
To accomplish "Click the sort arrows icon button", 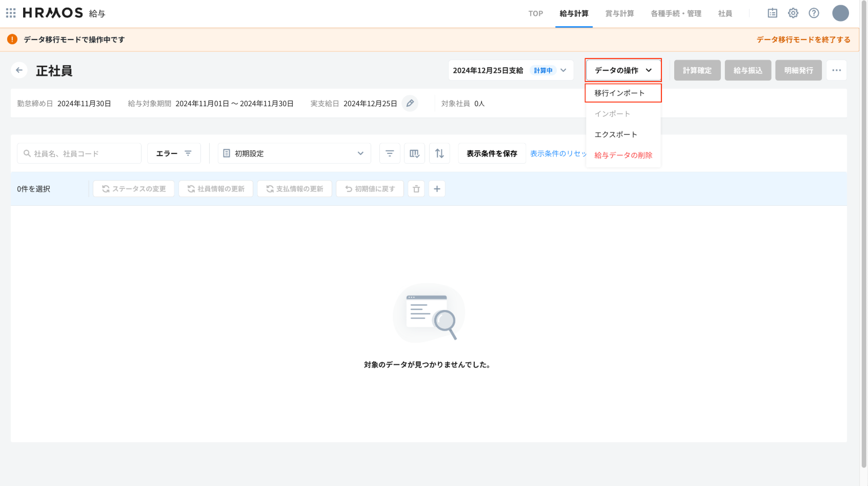I will tap(439, 153).
